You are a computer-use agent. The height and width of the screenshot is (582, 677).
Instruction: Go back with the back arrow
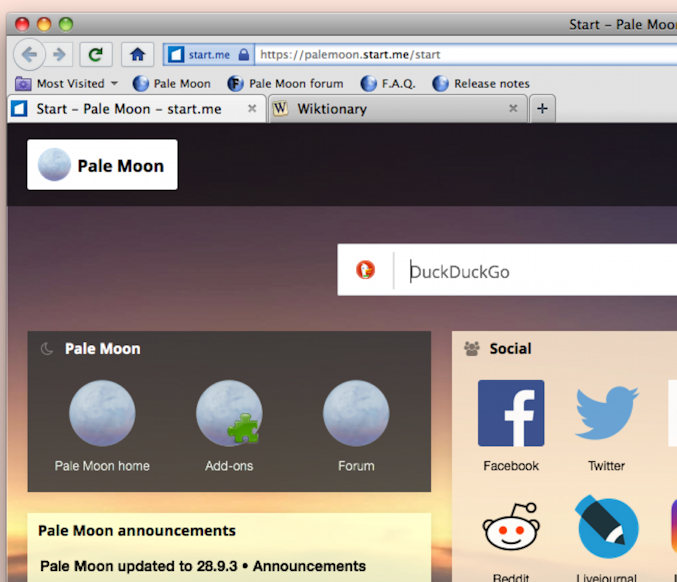click(29, 55)
